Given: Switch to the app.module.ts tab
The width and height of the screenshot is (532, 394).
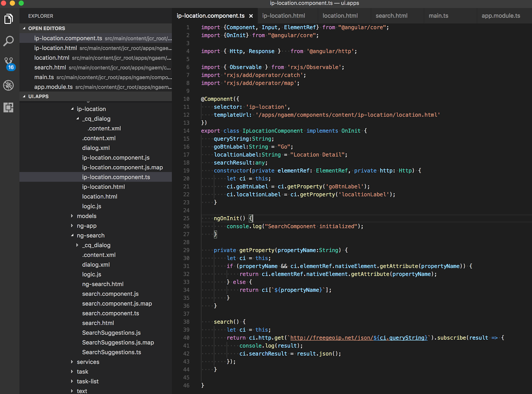Looking at the screenshot, I should (x=500, y=16).
